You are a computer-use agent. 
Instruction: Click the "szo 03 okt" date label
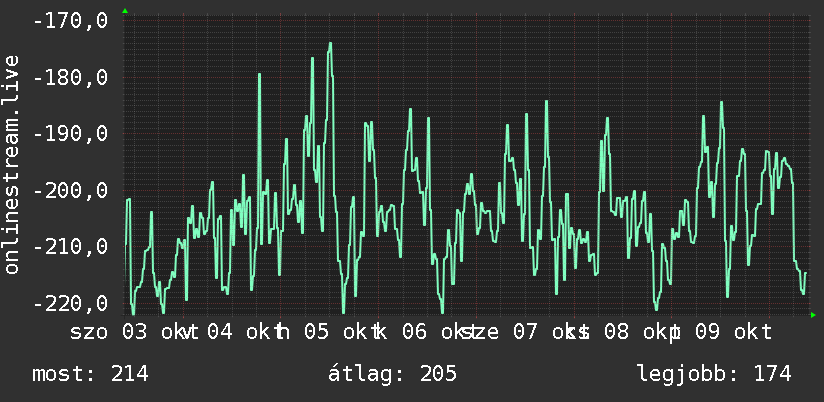click(132, 332)
